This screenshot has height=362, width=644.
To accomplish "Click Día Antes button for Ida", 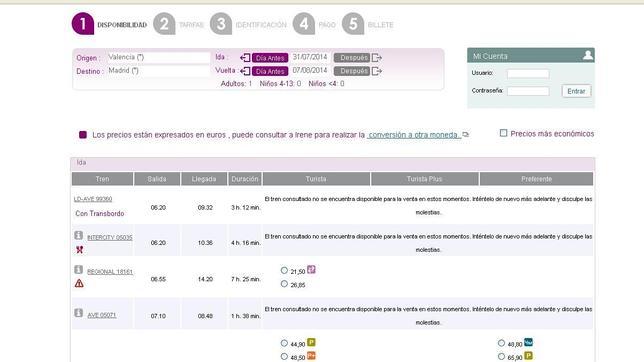I will [270, 58].
